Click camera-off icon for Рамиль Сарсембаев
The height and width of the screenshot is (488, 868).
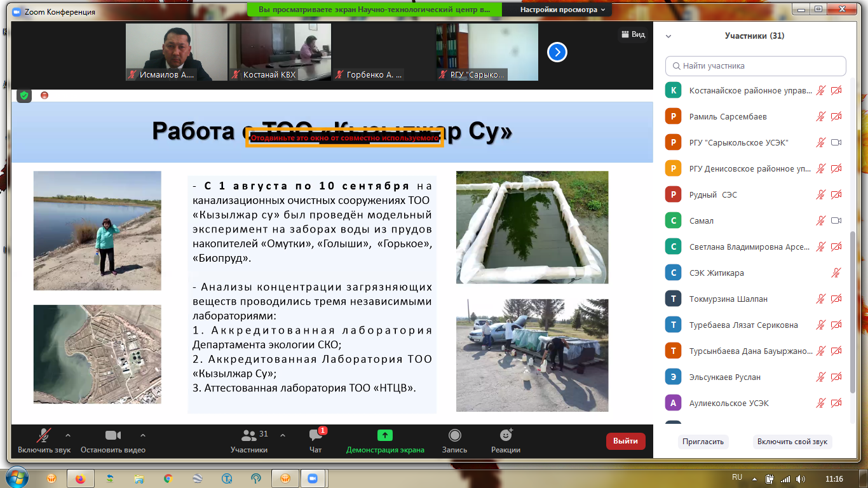pyautogui.click(x=836, y=116)
